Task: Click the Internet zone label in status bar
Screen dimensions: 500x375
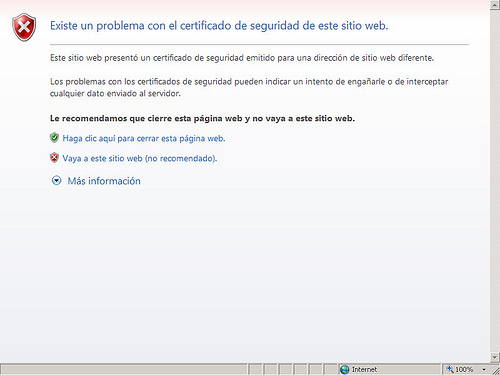Action: [364, 369]
